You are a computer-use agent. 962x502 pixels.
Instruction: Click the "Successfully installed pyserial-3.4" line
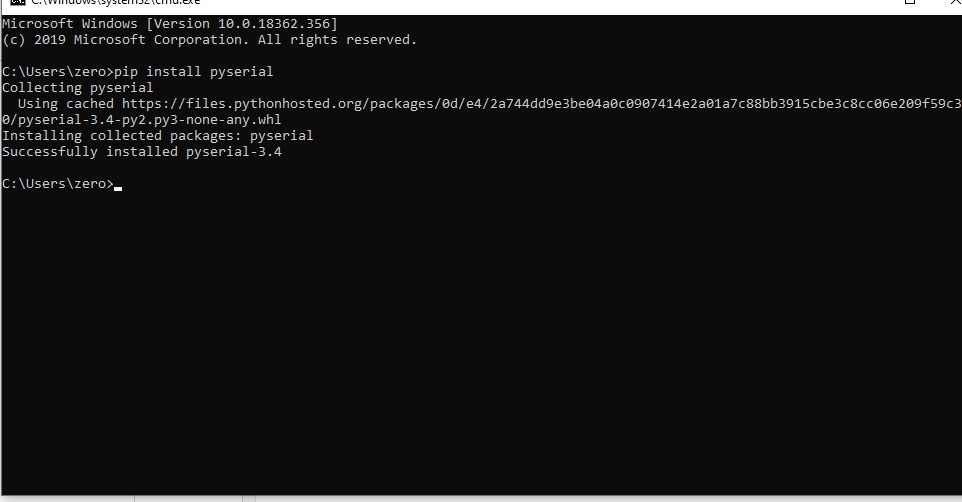(142, 152)
